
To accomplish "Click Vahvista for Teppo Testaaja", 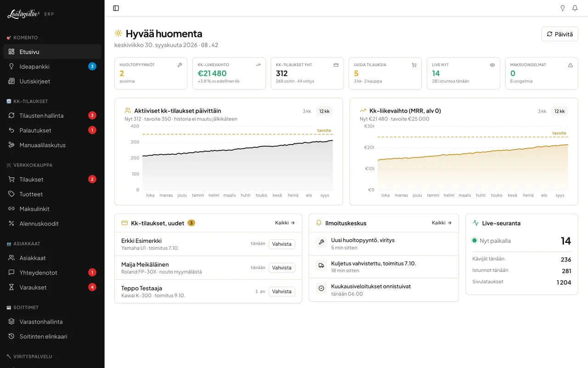I will click(282, 291).
